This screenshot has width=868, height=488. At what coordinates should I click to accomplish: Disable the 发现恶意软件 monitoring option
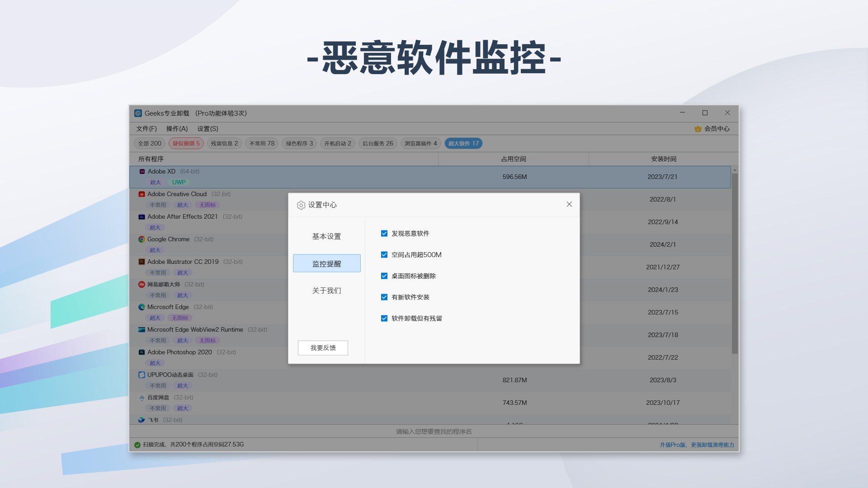384,233
